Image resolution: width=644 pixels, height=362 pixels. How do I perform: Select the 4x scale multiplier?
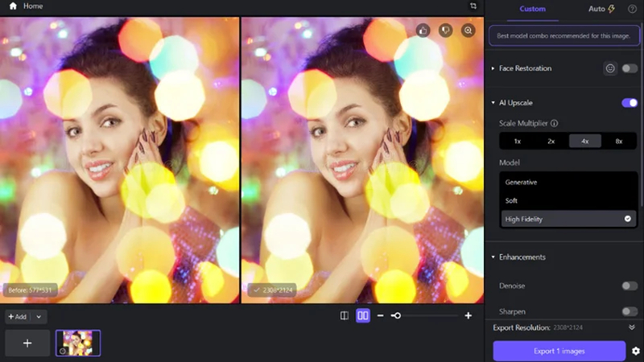(x=585, y=142)
